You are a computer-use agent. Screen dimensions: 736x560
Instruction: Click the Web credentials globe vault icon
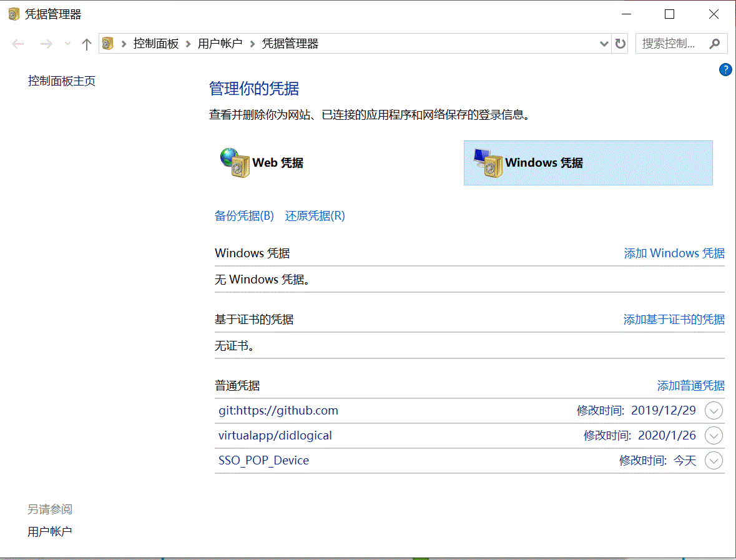point(235,163)
